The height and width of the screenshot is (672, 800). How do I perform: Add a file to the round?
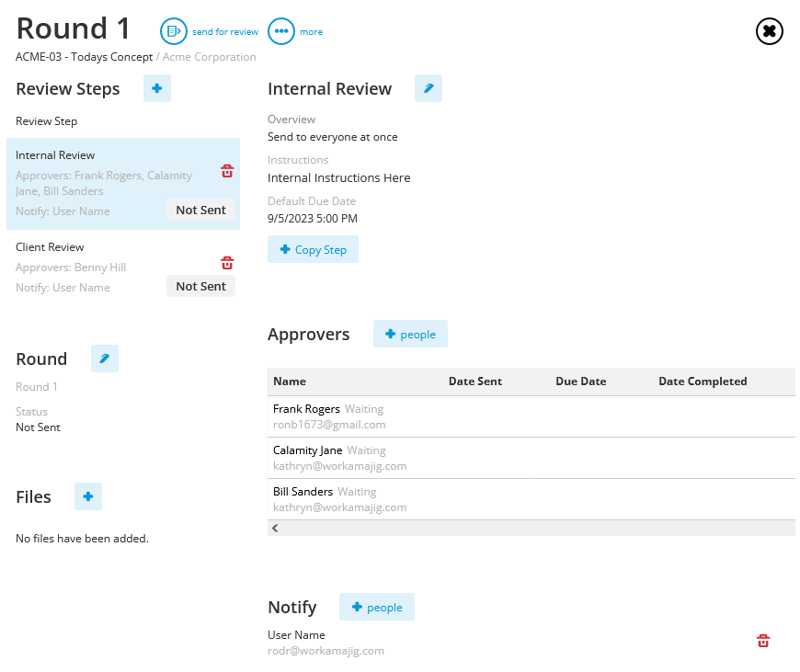[x=87, y=496]
